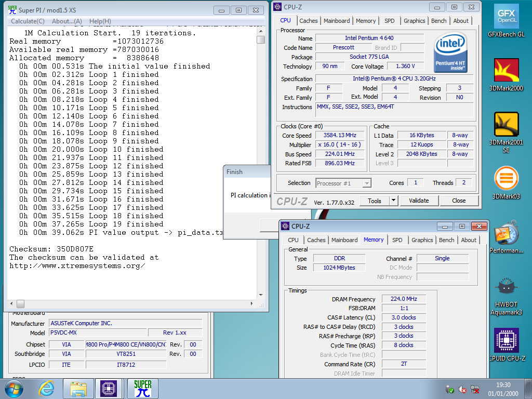Click CAS# Latency value 3.0 clocks

(403, 317)
